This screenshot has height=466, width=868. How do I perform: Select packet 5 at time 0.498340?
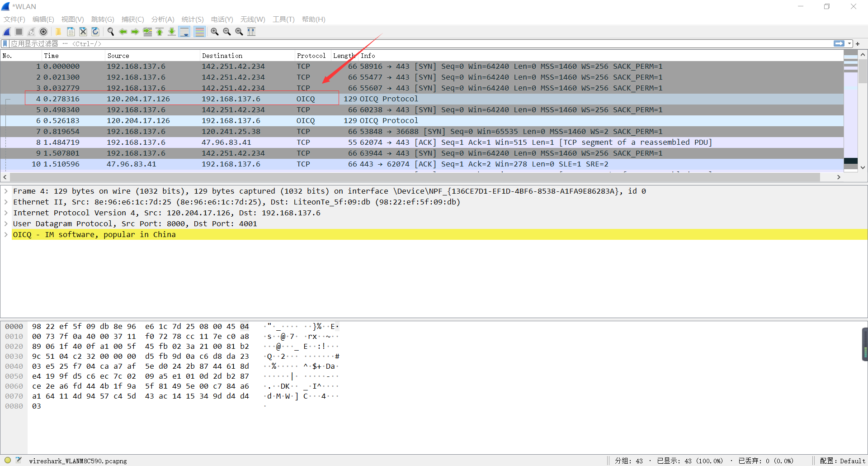coord(422,110)
